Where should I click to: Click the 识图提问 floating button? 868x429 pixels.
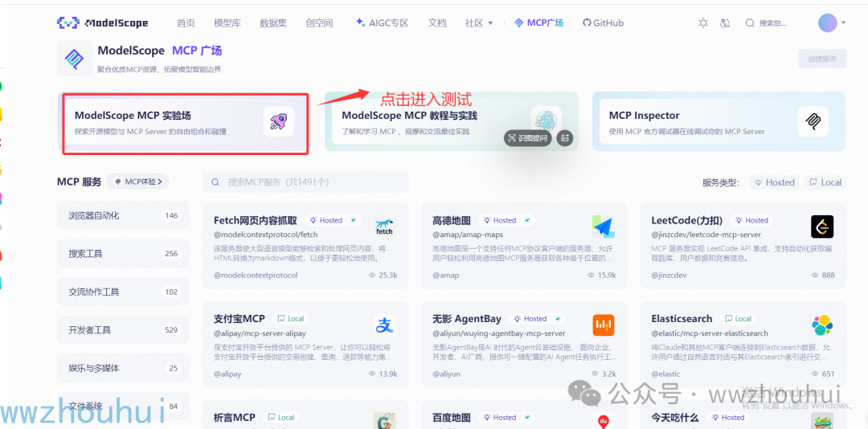click(528, 138)
